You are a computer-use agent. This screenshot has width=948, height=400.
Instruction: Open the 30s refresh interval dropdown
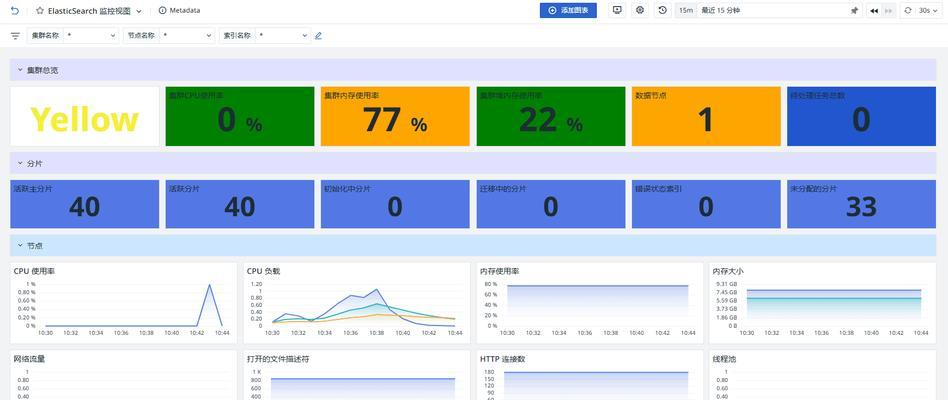[x=928, y=10]
